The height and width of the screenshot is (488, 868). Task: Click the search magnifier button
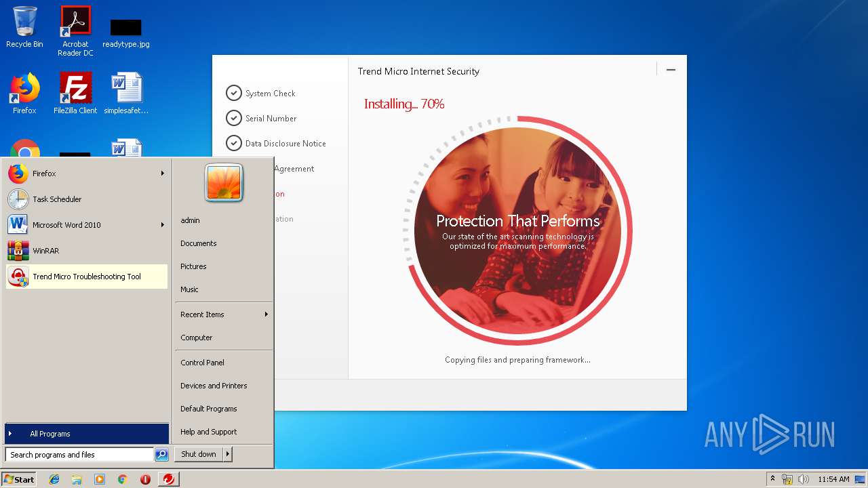pos(161,455)
